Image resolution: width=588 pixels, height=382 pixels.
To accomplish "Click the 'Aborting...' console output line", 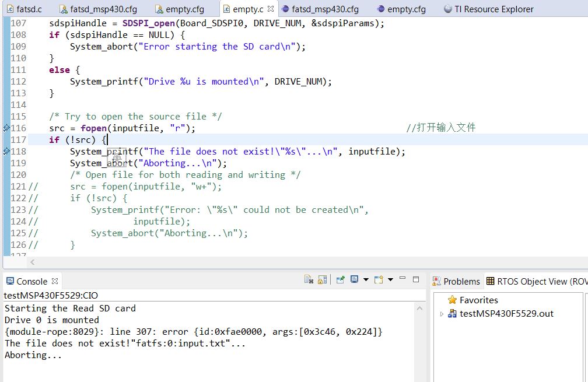I will tap(33, 355).
